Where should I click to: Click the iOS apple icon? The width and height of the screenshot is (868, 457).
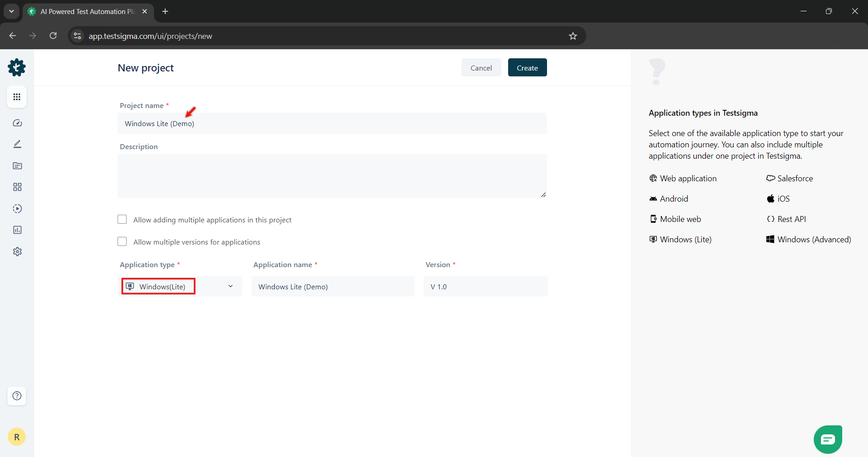[x=771, y=199]
